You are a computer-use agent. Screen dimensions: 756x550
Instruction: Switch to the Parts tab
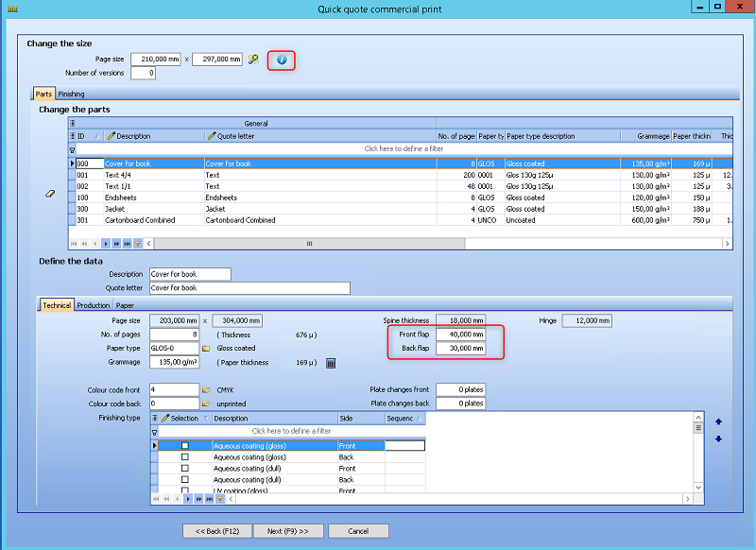click(43, 94)
